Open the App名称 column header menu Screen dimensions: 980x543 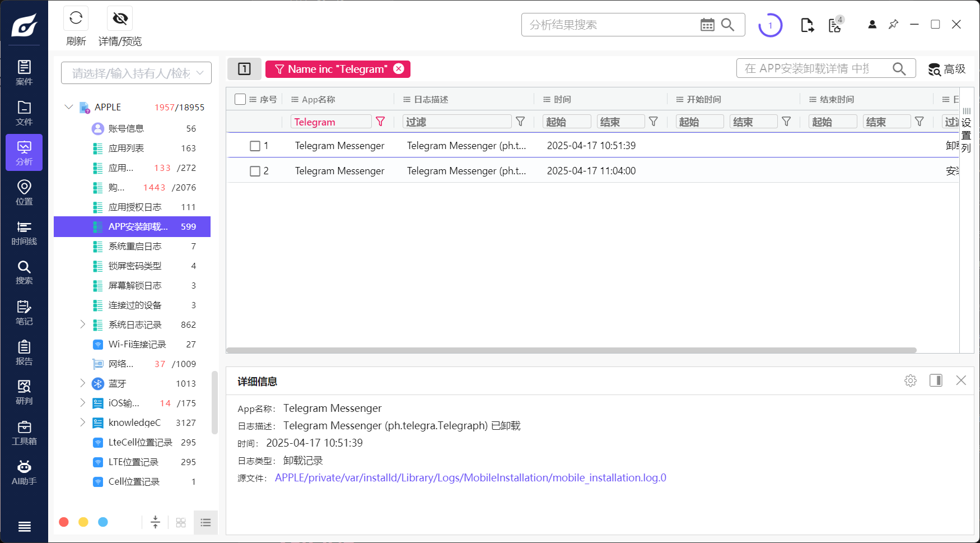(295, 99)
